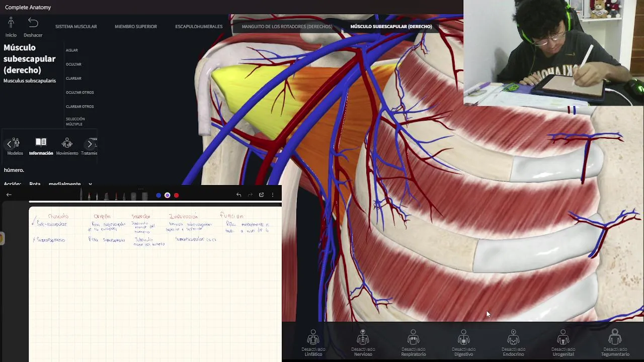Open SISTEMA MUSCULAR breadcrumb
Viewport: 644px width, 362px height.
76,27
